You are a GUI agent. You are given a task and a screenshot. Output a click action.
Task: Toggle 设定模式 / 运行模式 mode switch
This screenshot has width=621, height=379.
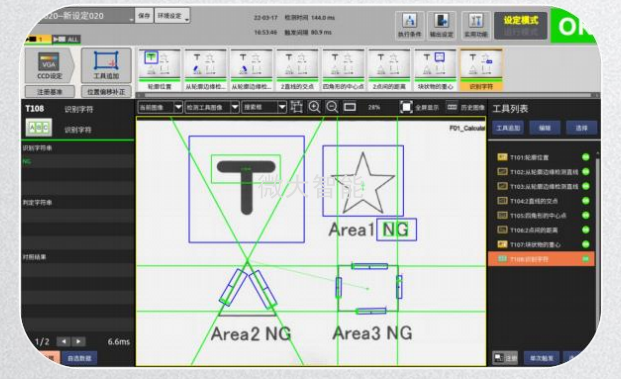520,26
